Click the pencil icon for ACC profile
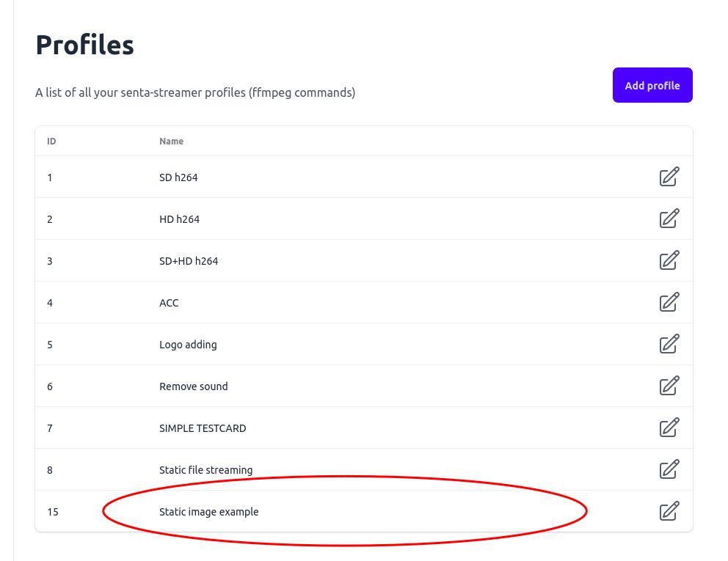Image resolution: width=728 pixels, height=561 pixels. [669, 302]
